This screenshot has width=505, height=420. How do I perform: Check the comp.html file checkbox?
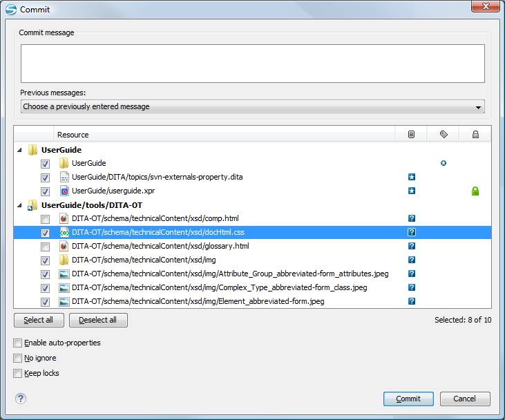(45, 219)
